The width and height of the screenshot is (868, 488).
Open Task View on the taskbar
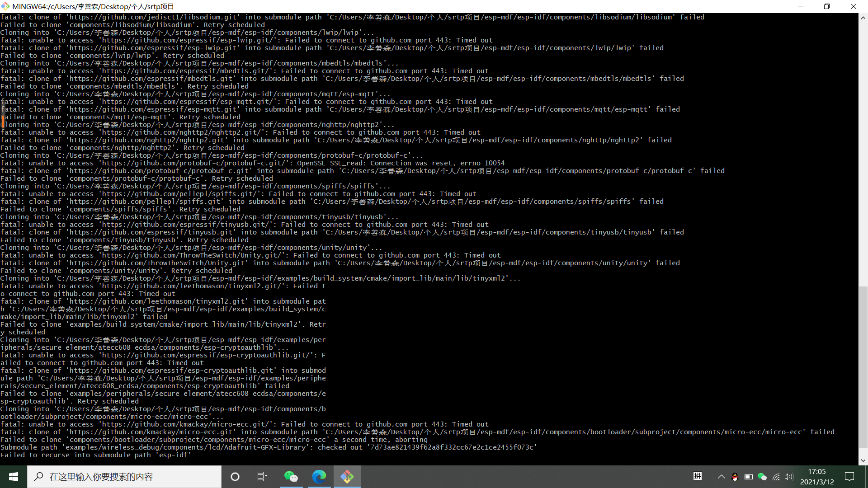click(262, 477)
